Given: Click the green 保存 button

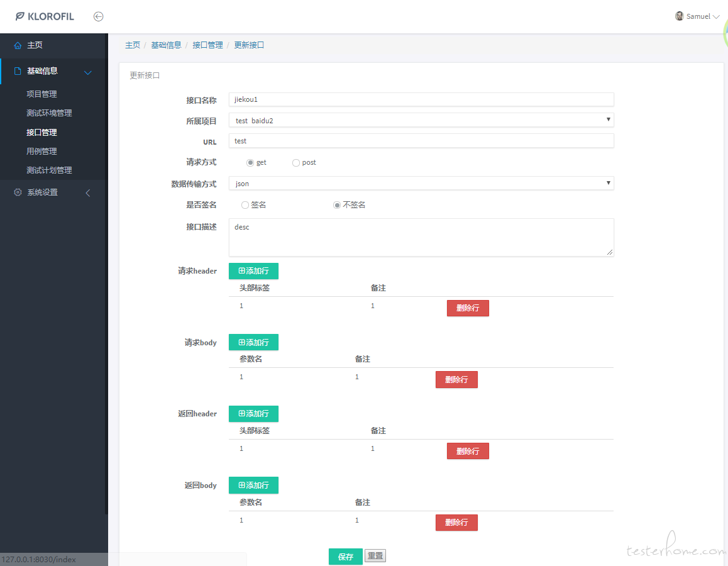Looking at the screenshot, I should click(345, 557).
